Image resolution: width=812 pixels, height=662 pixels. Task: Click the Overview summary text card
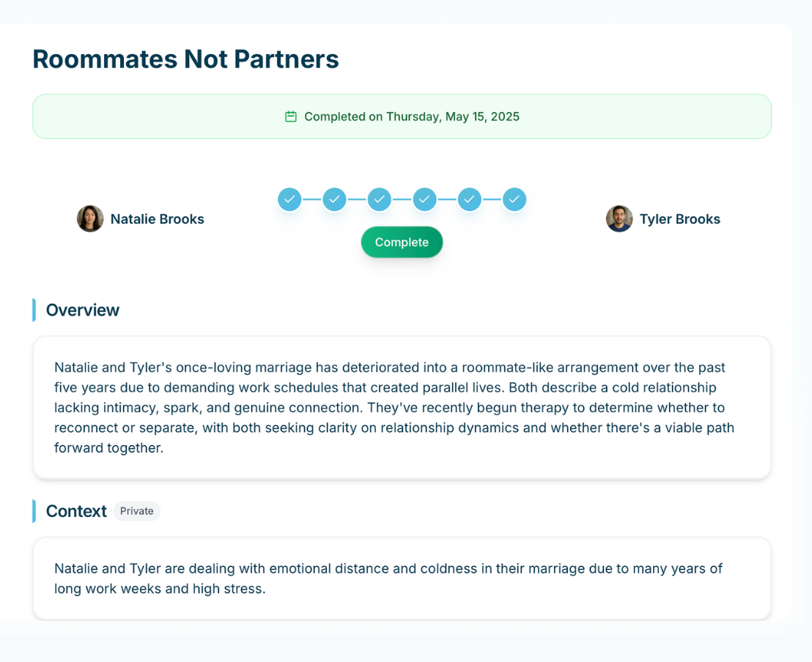[x=402, y=407]
